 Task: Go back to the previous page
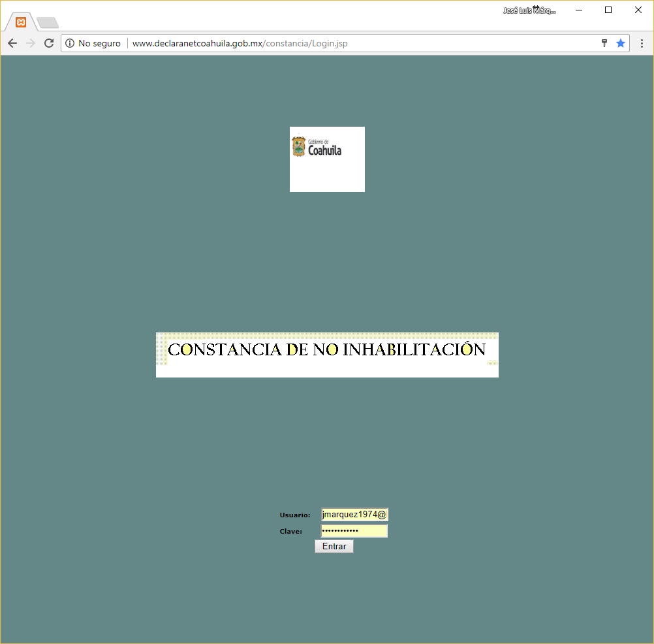[12, 43]
